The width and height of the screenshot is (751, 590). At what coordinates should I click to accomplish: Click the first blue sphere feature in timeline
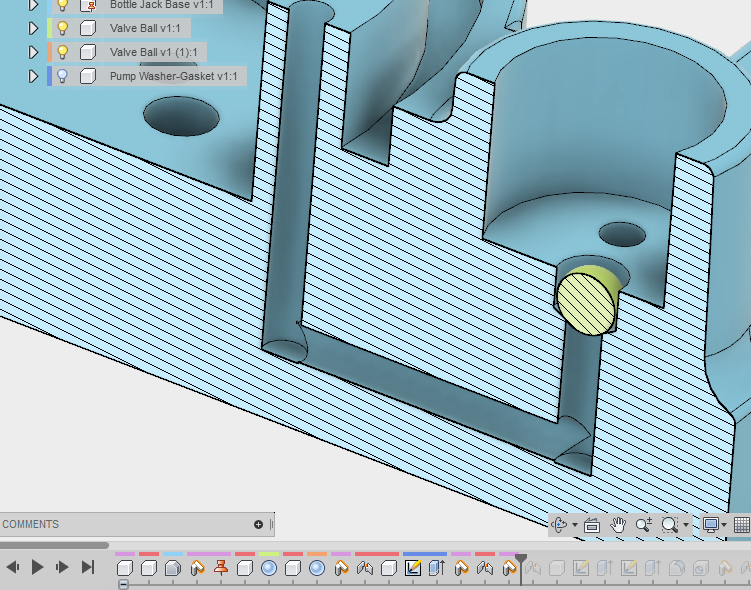[269, 568]
